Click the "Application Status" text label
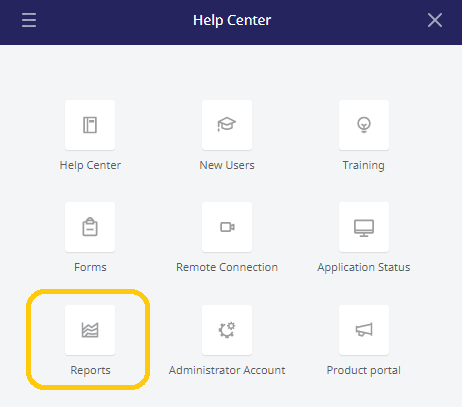 pyautogui.click(x=364, y=268)
